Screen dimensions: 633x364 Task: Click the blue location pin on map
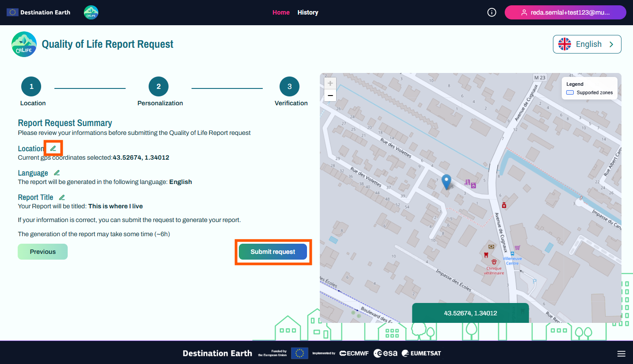[447, 181]
